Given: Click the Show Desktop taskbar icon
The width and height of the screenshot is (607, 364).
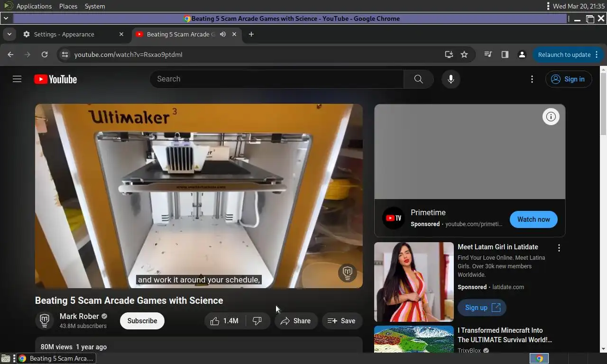Looking at the screenshot, I should pos(6,358).
